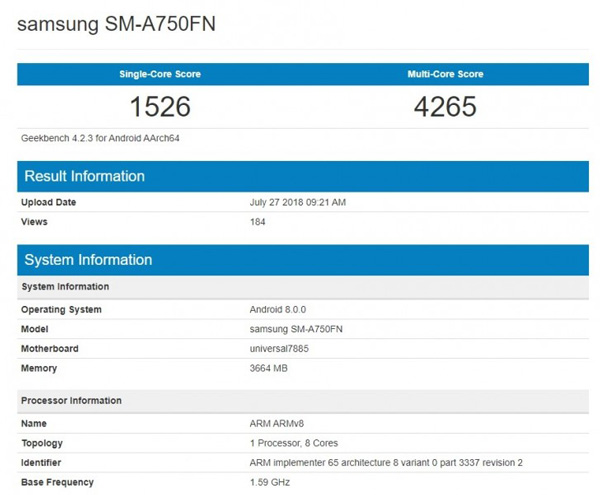This screenshot has height=495, width=600.
Task: Select the Memory label
Action: tap(39, 368)
